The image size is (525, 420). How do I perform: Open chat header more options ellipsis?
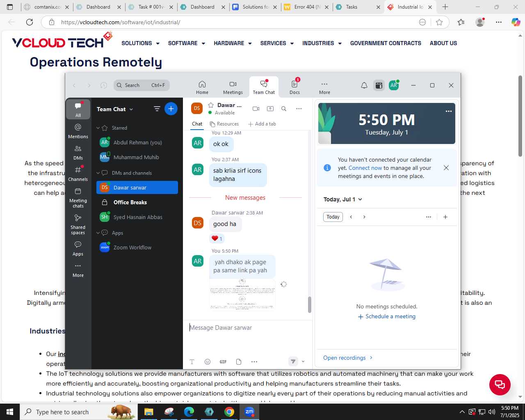click(x=299, y=109)
